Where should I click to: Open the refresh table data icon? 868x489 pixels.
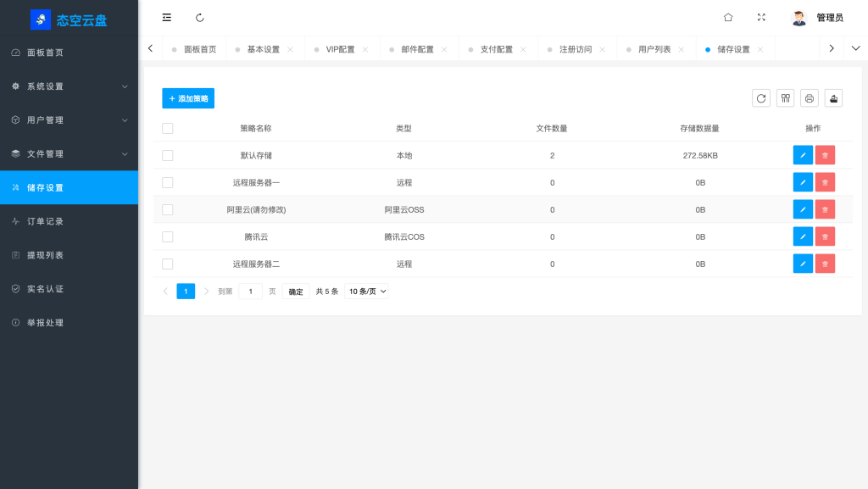(x=760, y=97)
